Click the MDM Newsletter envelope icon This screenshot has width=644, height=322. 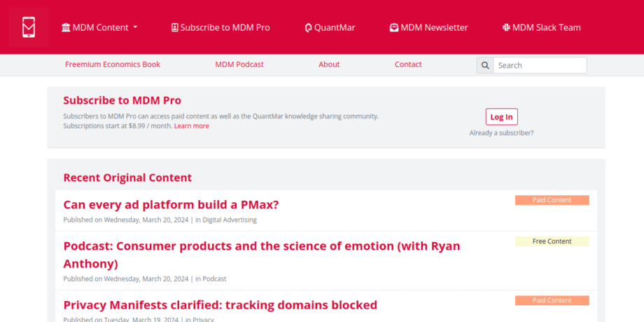[394, 28]
